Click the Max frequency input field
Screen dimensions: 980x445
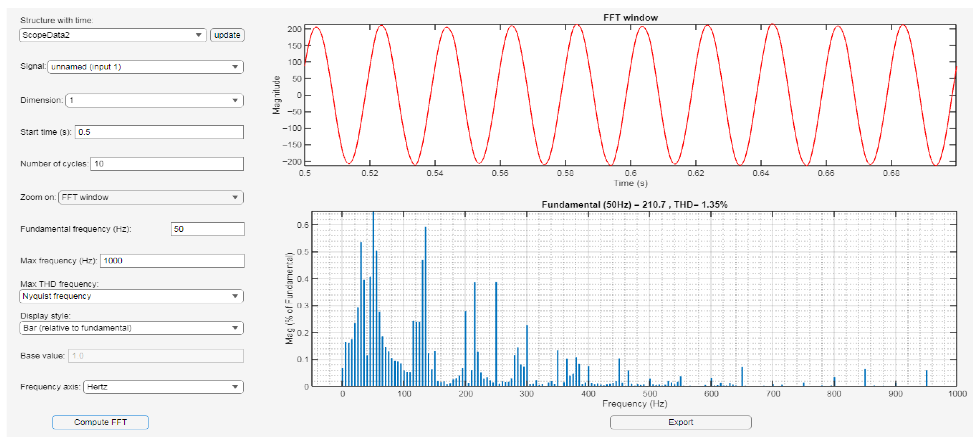tap(172, 261)
